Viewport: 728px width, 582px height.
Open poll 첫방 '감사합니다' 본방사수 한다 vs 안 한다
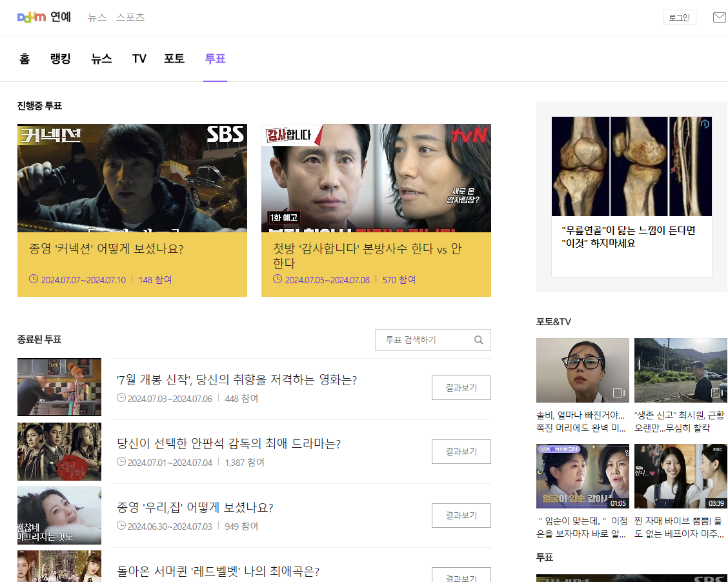click(367, 256)
